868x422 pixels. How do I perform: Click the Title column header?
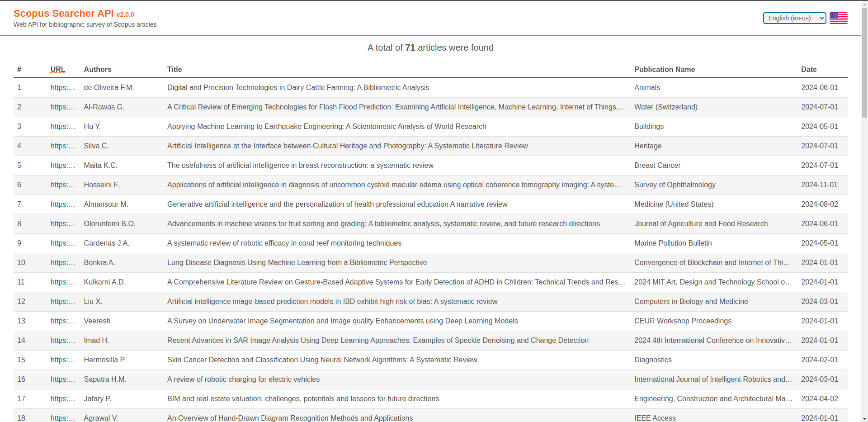pos(175,69)
